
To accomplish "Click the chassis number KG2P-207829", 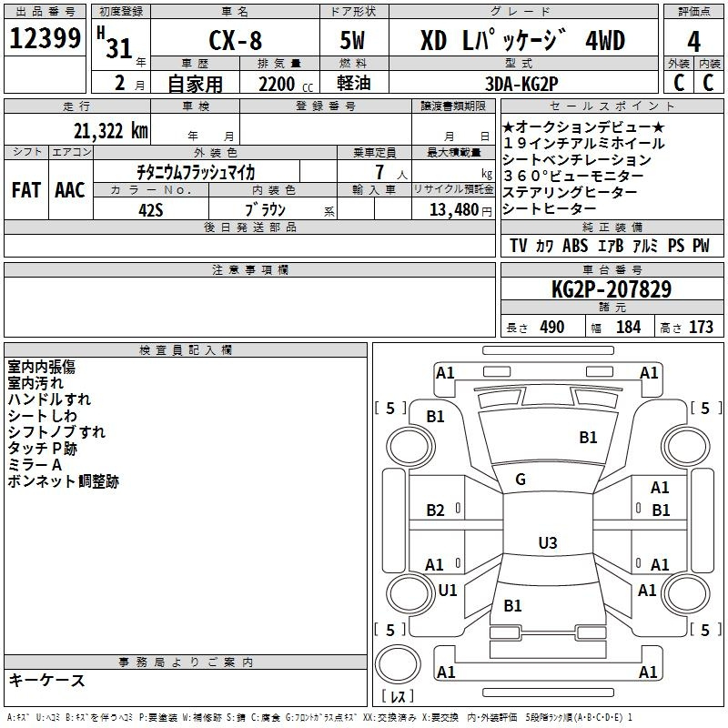I will (x=611, y=290).
